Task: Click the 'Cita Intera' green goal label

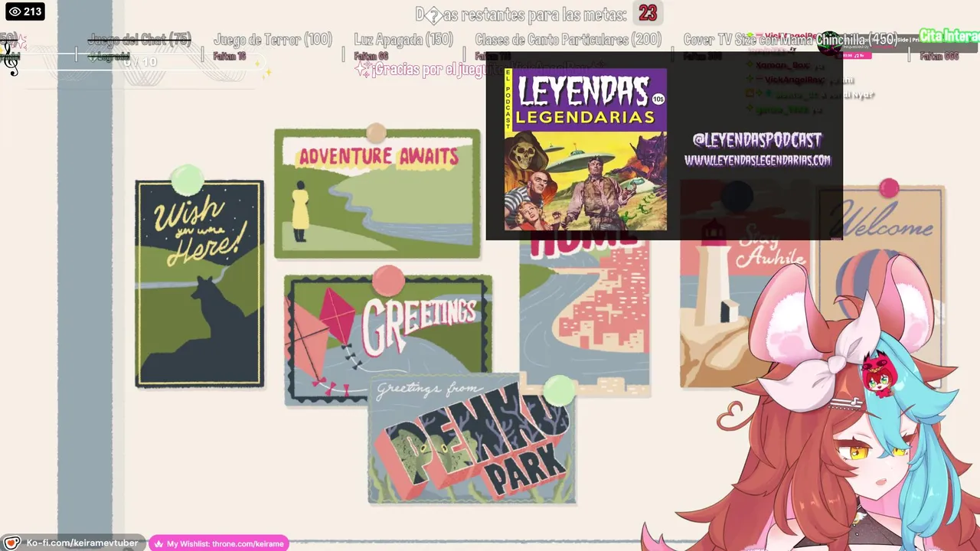Action: [949, 36]
